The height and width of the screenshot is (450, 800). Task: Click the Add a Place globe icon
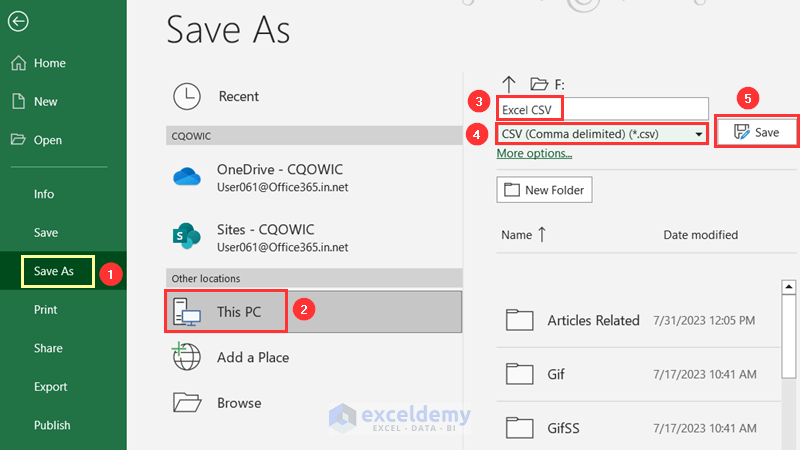(186, 357)
